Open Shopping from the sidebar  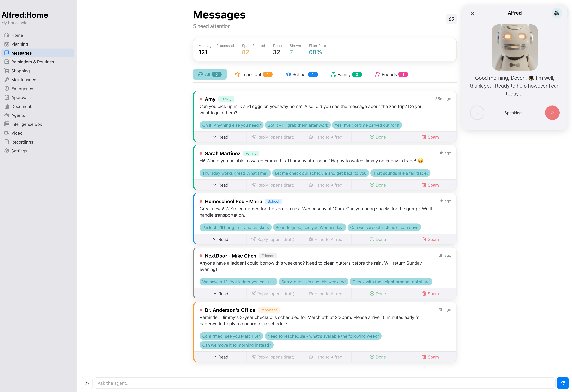[20, 71]
